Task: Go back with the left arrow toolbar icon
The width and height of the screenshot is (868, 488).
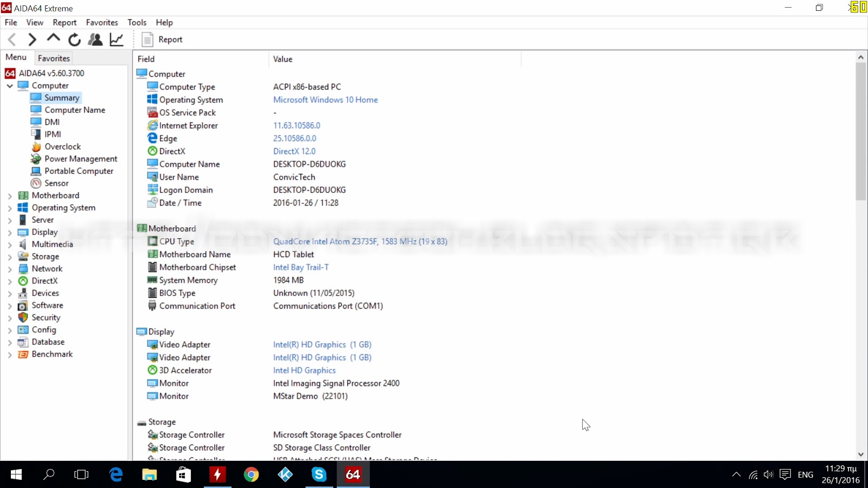Action: (12, 40)
